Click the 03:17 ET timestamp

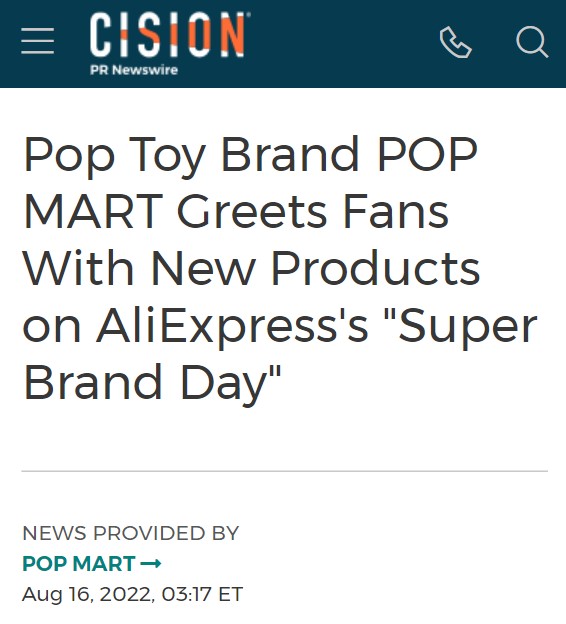click(202, 595)
